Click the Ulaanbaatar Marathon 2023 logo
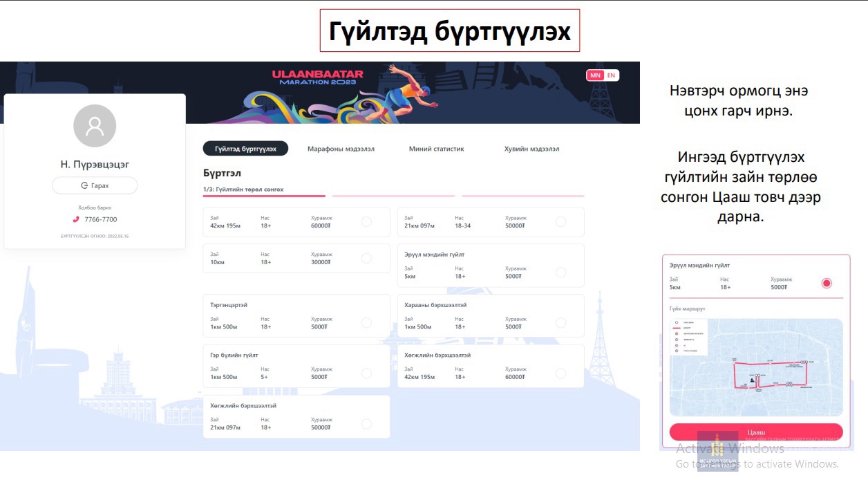Viewport: 868px width, 489px height. pos(318,77)
